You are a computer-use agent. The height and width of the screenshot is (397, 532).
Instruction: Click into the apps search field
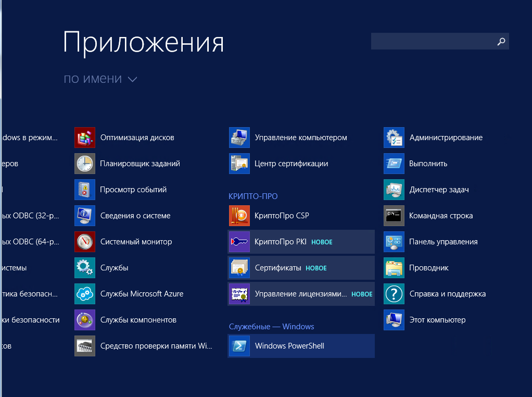[440, 41]
